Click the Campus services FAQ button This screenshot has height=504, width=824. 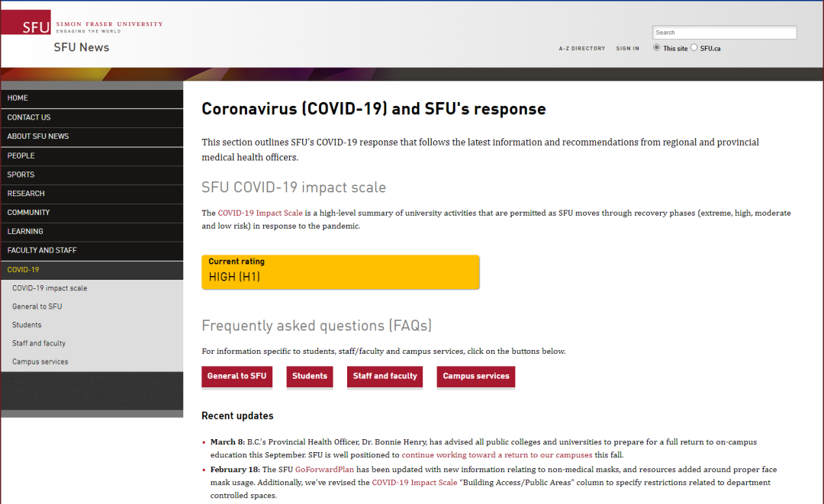coord(475,376)
